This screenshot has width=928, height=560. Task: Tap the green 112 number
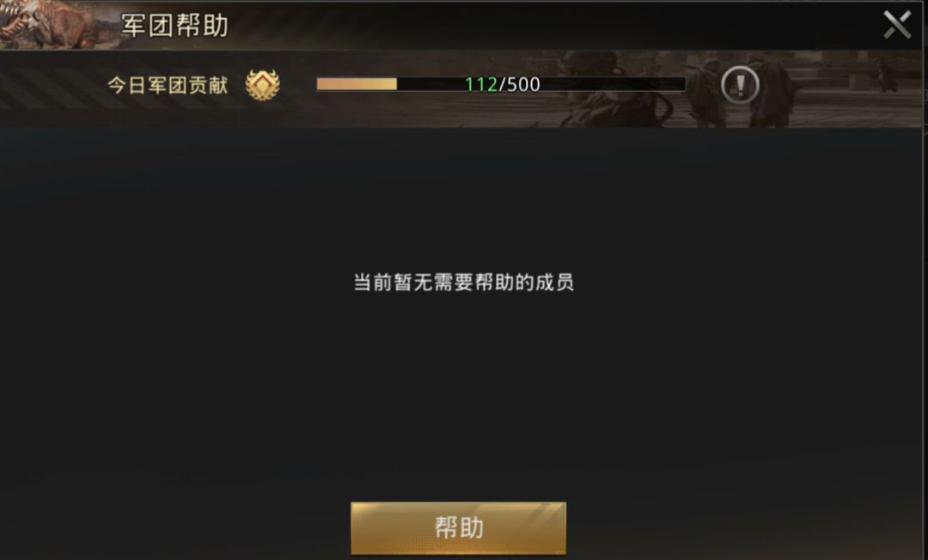(x=480, y=84)
